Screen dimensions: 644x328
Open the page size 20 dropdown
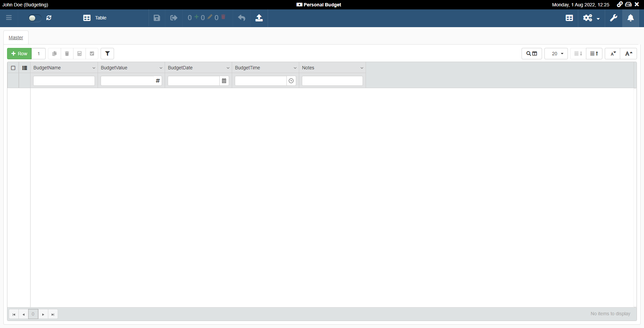coord(556,54)
